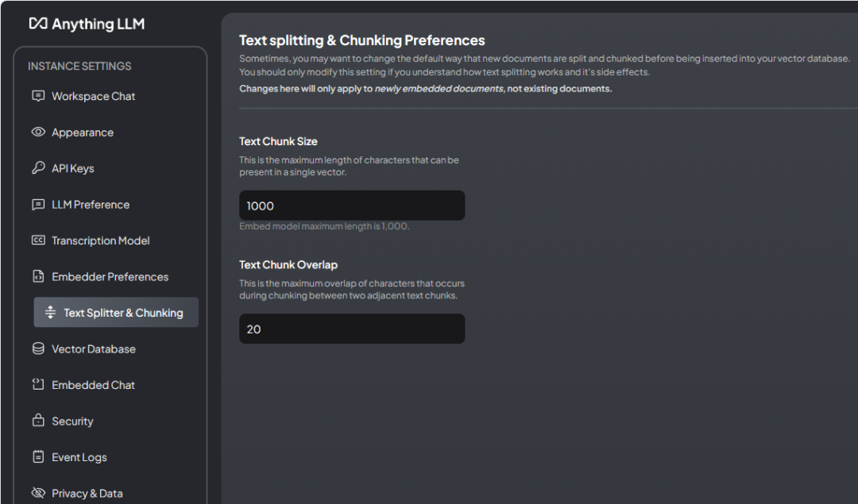Click the Embedded Chat icon
The image size is (858, 504).
38,385
